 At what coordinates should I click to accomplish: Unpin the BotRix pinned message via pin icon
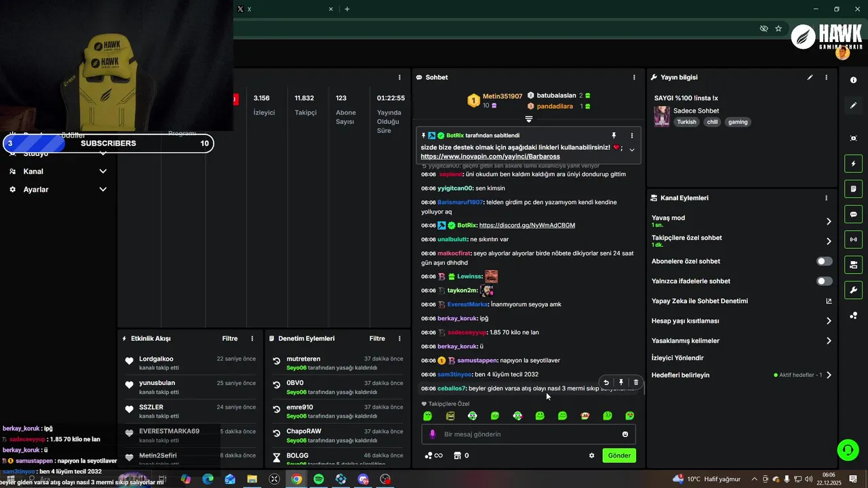[x=614, y=136]
